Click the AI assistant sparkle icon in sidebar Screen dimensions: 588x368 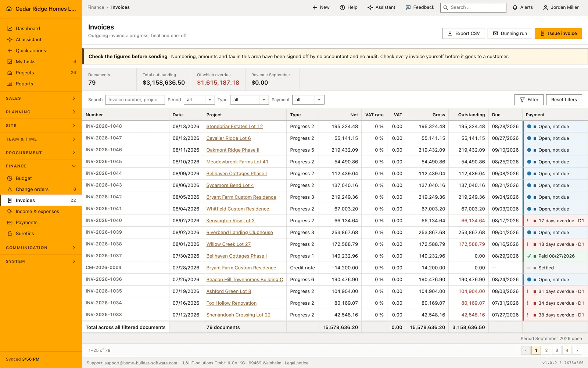tap(10, 40)
